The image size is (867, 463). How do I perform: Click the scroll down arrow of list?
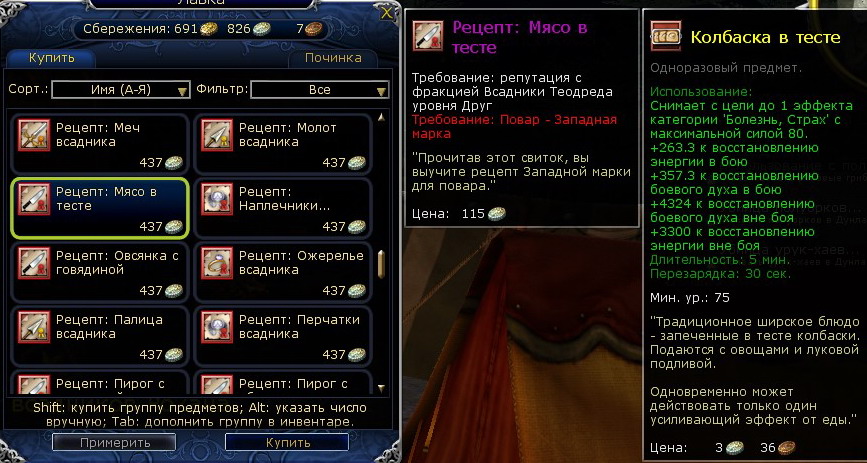coord(381,388)
